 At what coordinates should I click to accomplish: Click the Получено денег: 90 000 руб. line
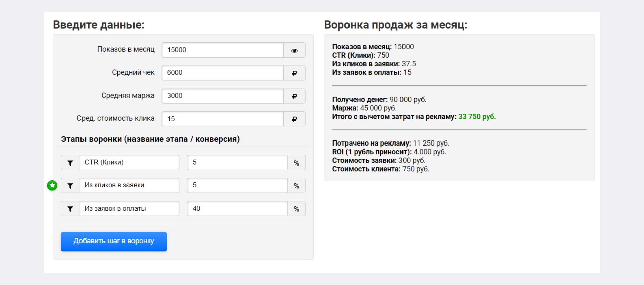point(379,99)
